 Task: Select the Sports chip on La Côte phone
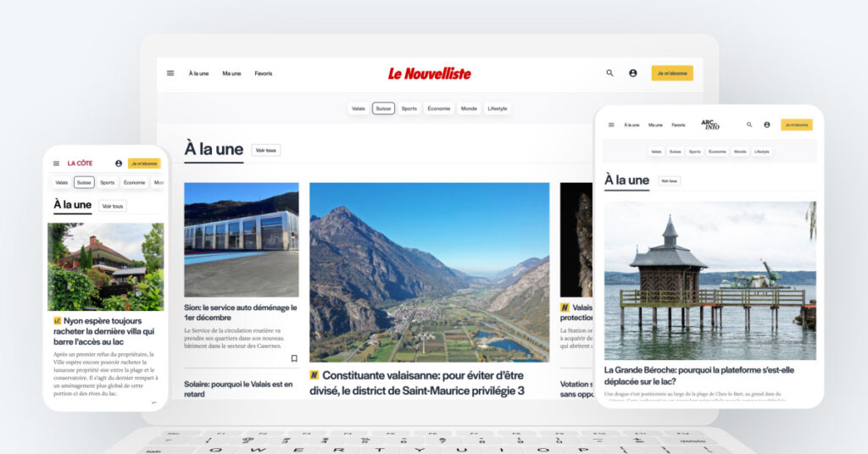pos(108,182)
